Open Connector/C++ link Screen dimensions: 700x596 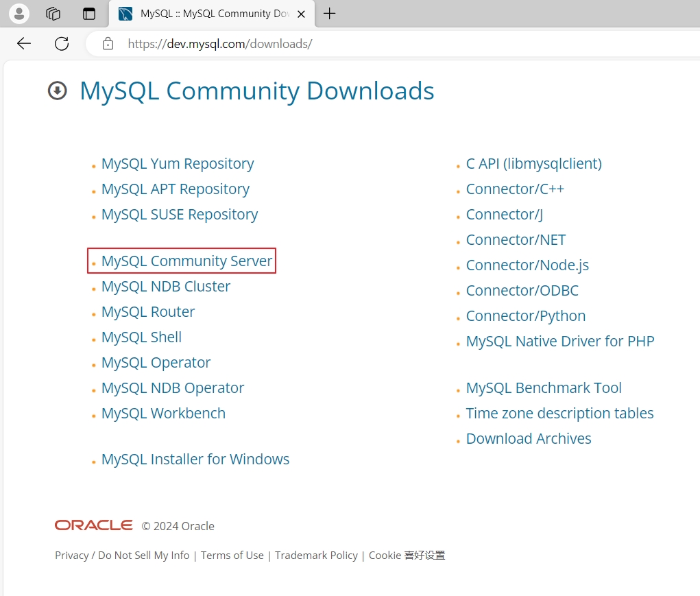tap(515, 189)
